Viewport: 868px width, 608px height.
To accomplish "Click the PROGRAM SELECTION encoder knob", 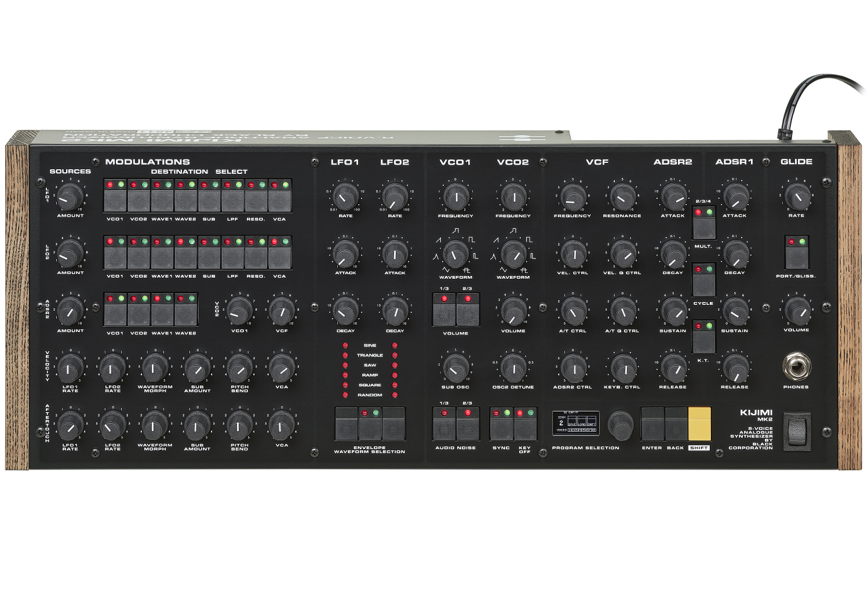I will point(621,424).
